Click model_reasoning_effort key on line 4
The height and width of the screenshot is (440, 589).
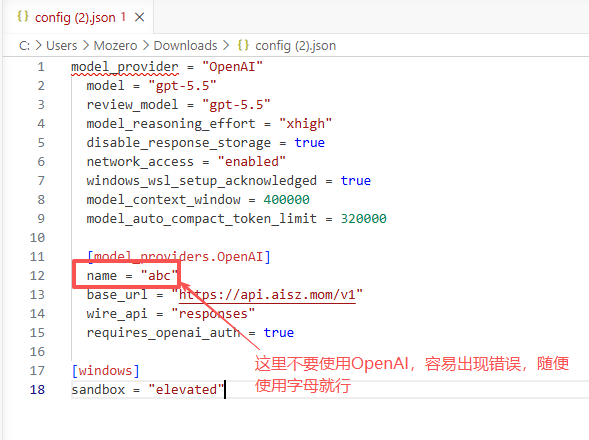pyautogui.click(x=171, y=124)
